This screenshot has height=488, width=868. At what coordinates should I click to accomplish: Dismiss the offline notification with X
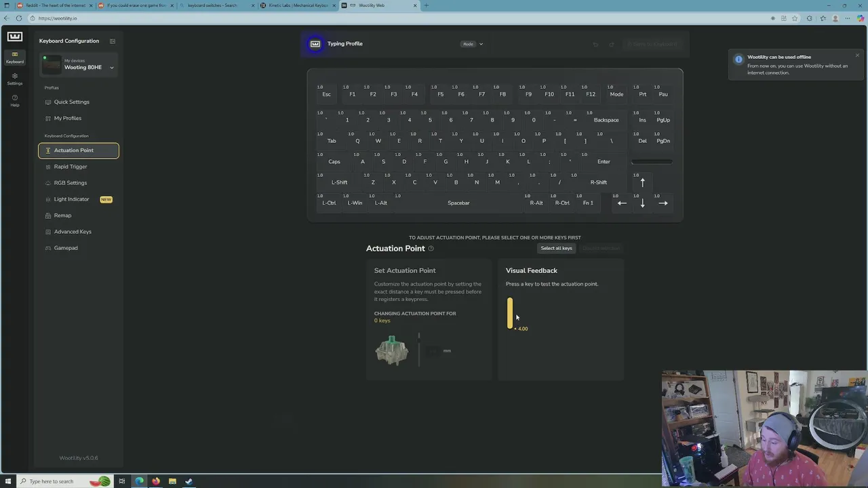pyautogui.click(x=857, y=56)
